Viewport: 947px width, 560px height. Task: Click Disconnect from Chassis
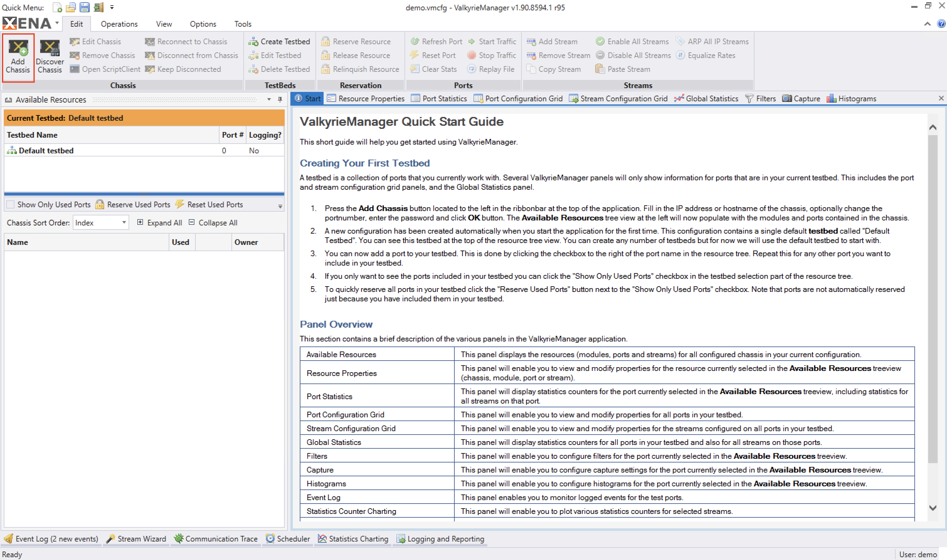coord(192,55)
